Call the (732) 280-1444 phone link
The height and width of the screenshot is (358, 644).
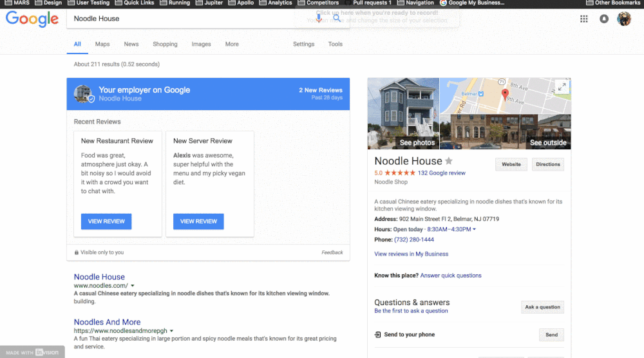pyautogui.click(x=414, y=240)
